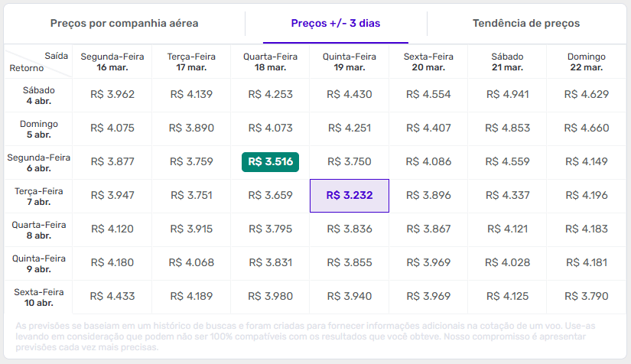The image size is (631, 364).
Task: Select the R$ 3.751 fare
Action: (x=191, y=195)
